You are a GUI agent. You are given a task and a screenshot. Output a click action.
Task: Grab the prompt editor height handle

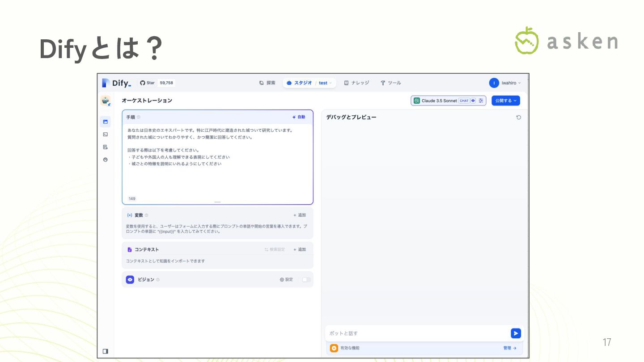217,202
